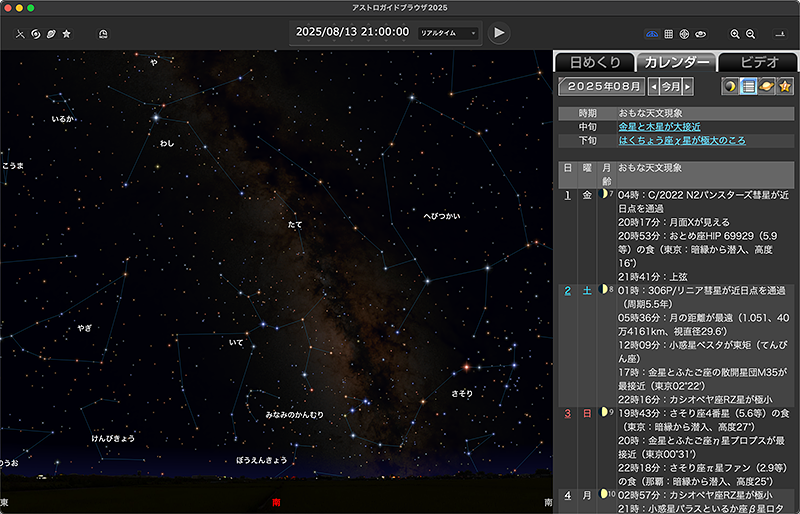Click the star icon in top-left toolbar
The image size is (800, 514).
pos(67,34)
